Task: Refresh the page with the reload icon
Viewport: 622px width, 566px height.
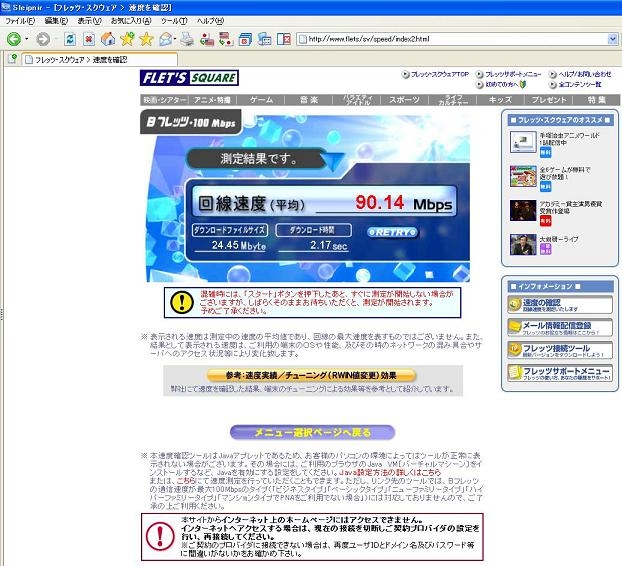Action: click(70, 39)
